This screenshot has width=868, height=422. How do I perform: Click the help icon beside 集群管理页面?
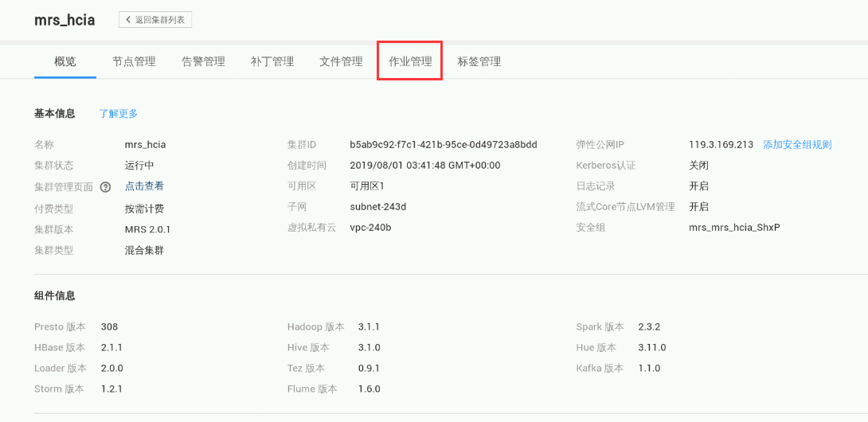pos(105,187)
